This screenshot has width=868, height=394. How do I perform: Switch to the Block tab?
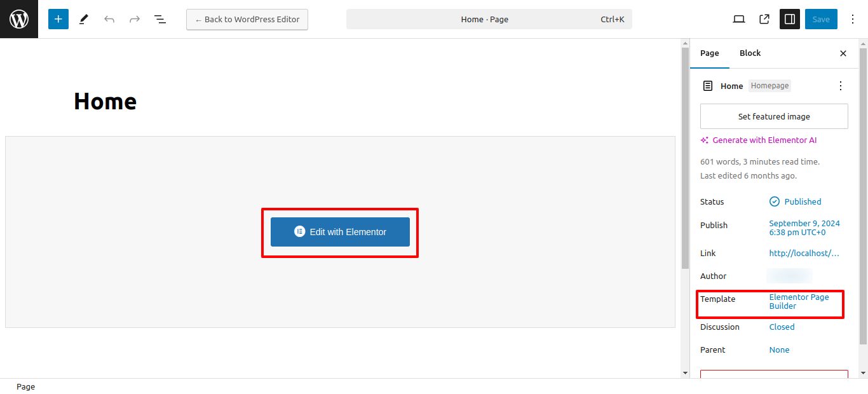[750, 53]
